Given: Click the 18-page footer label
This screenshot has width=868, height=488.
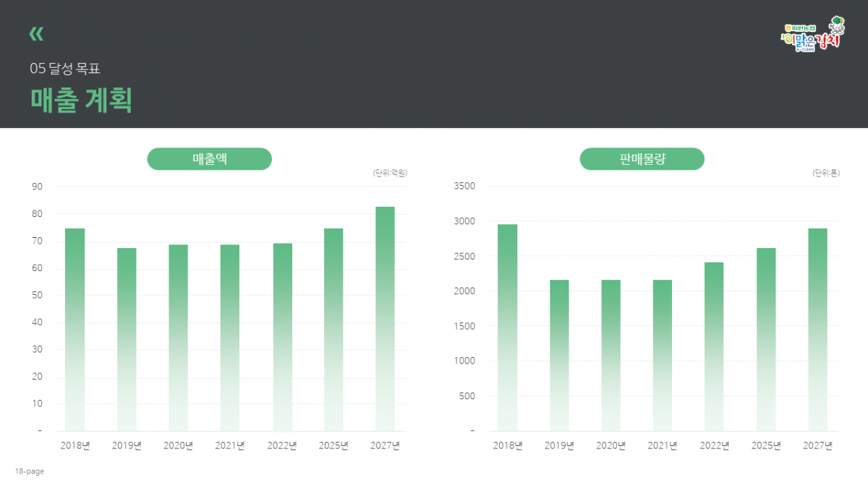Looking at the screenshot, I should click(30, 471).
